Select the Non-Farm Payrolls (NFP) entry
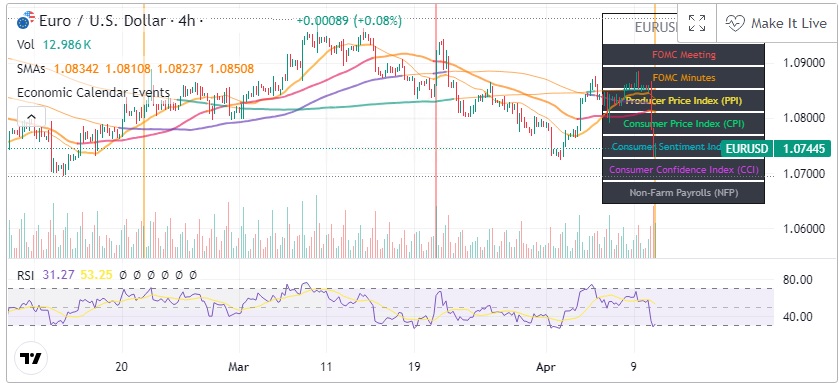 tap(683, 193)
